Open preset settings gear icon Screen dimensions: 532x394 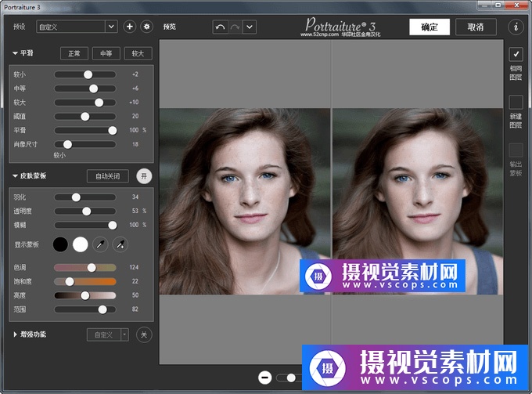tap(146, 27)
